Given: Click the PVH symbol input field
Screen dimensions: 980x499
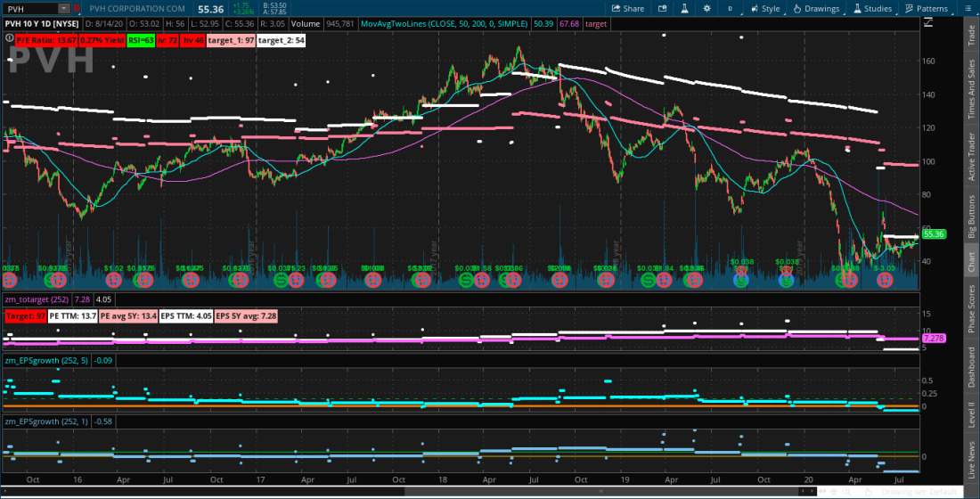Looking at the screenshot, I should click(x=30, y=8).
